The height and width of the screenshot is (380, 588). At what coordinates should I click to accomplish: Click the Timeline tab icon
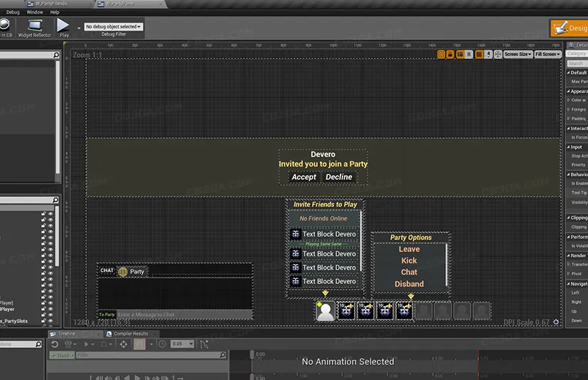[53, 334]
